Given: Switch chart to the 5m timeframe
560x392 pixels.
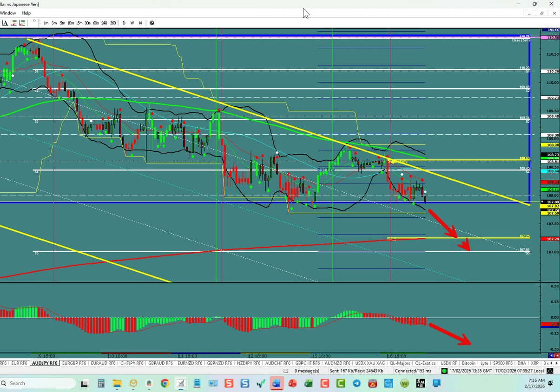Looking at the screenshot, I should (x=62, y=23).
